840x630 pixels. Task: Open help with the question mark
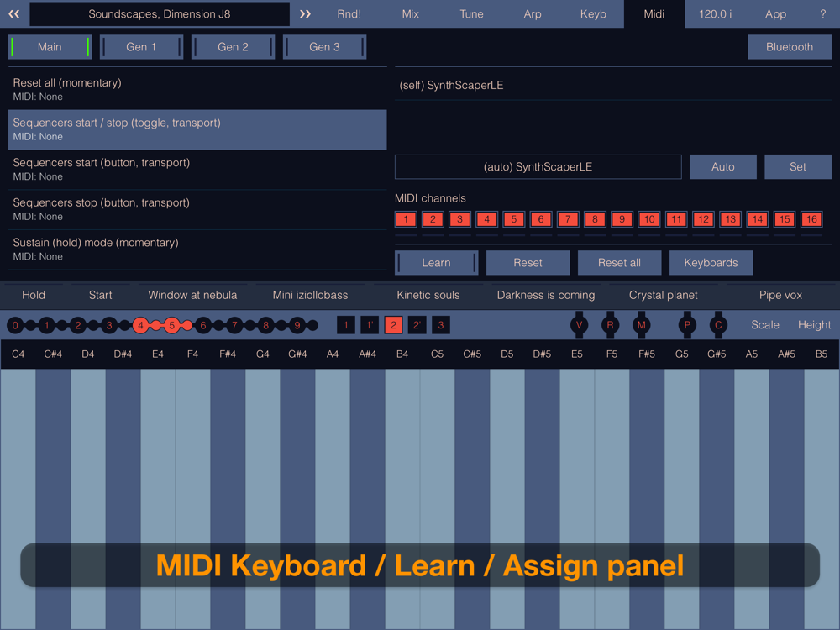pos(822,14)
